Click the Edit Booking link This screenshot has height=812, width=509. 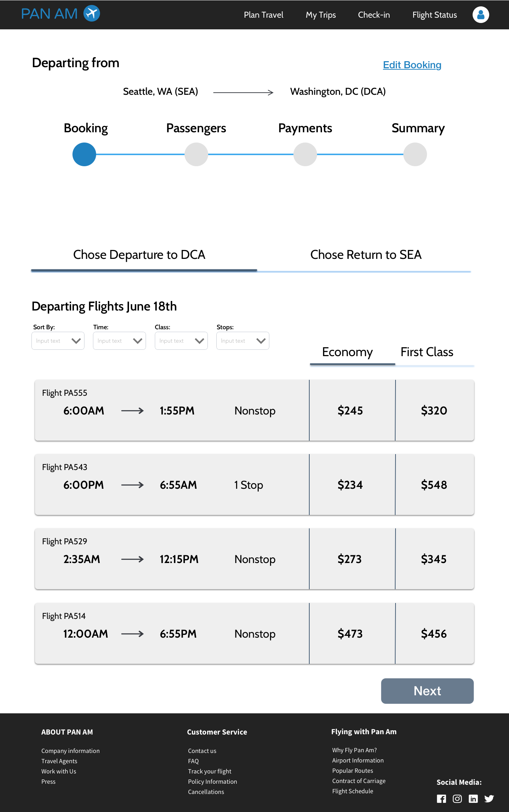point(412,65)
